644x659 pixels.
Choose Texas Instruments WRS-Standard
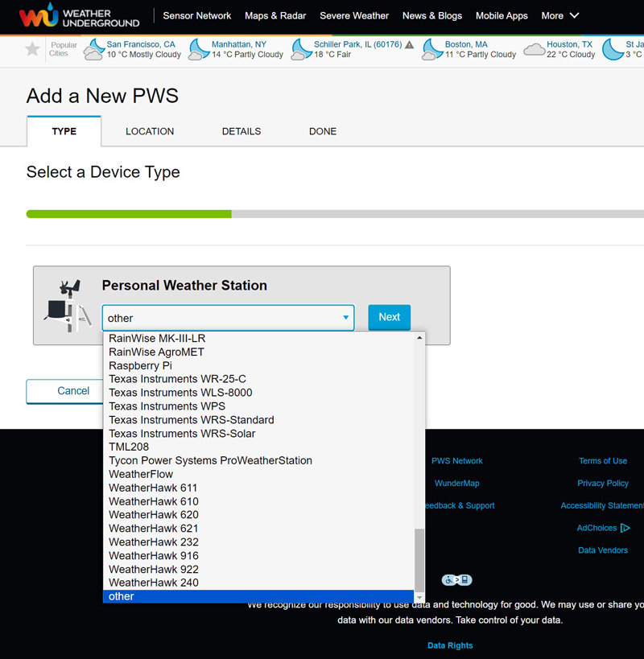258,420
